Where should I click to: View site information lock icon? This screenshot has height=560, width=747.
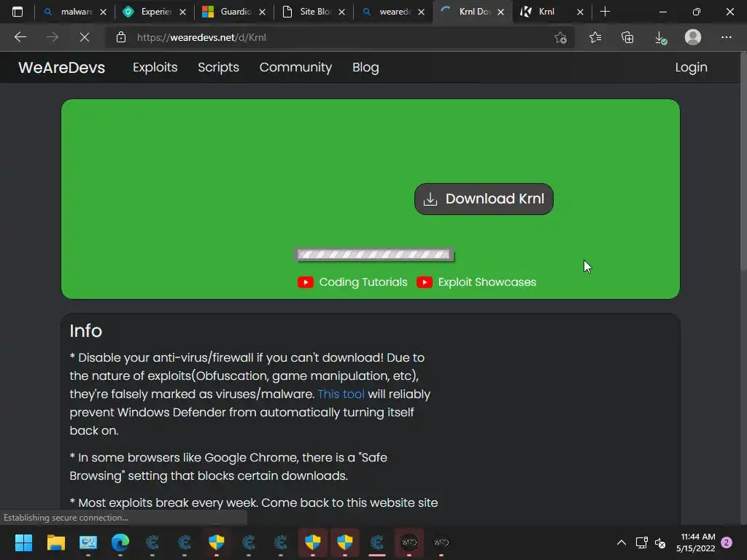pos(121,37)
